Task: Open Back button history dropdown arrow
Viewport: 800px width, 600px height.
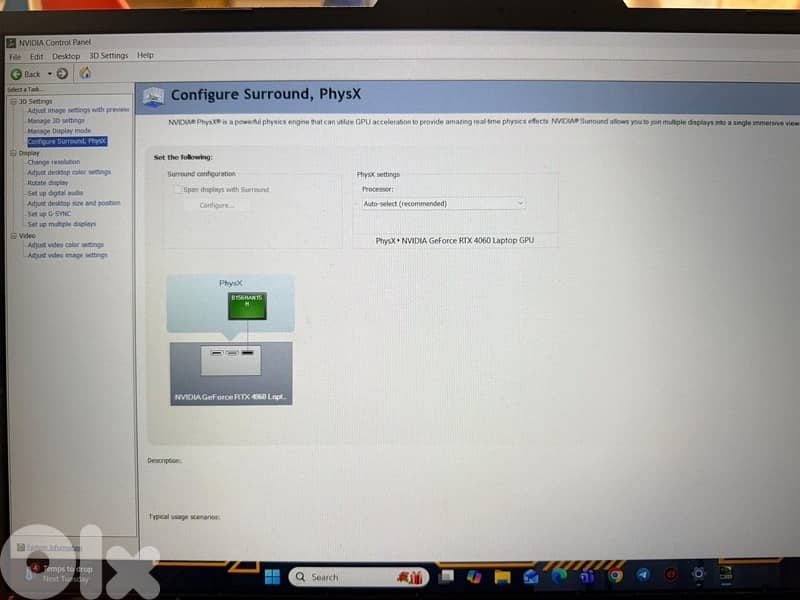Action: point(49,74)
